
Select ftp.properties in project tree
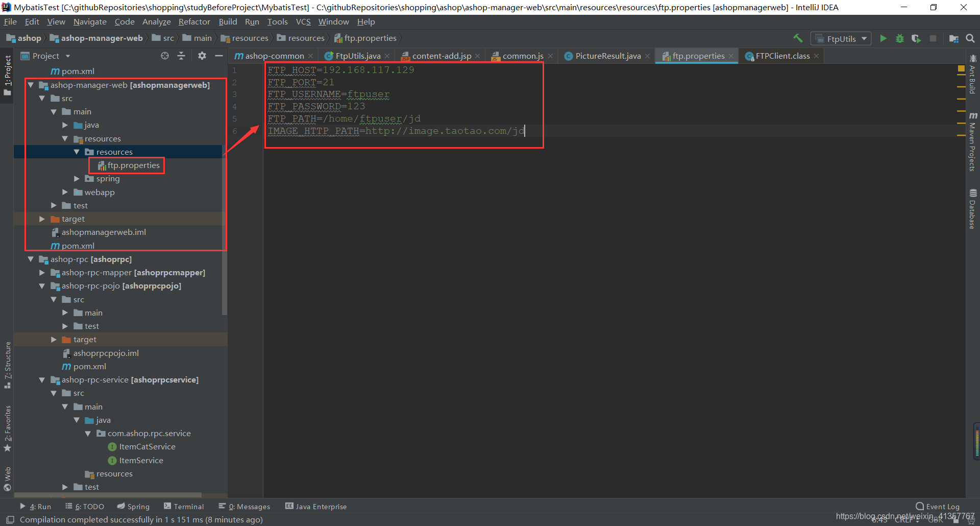128,165
